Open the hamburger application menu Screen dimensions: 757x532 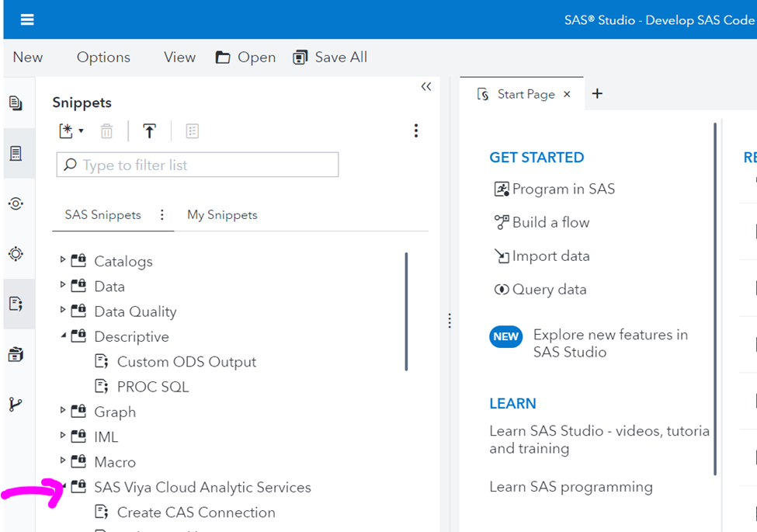pos(27,20)
